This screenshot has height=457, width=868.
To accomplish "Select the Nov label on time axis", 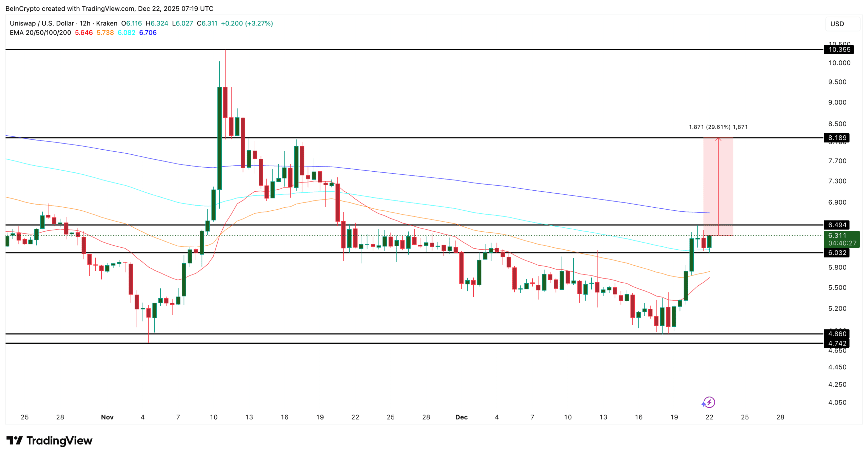I will click(x=107, y=417).
